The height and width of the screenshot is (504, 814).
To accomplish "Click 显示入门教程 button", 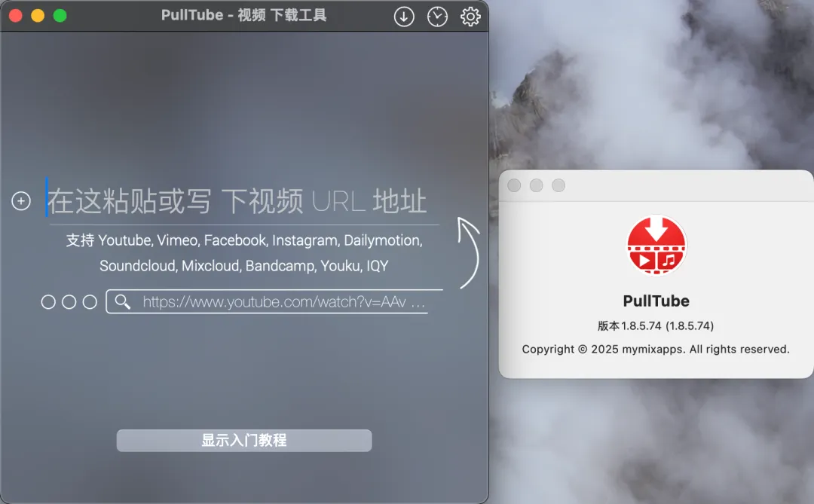I will (x=244, y=440).
